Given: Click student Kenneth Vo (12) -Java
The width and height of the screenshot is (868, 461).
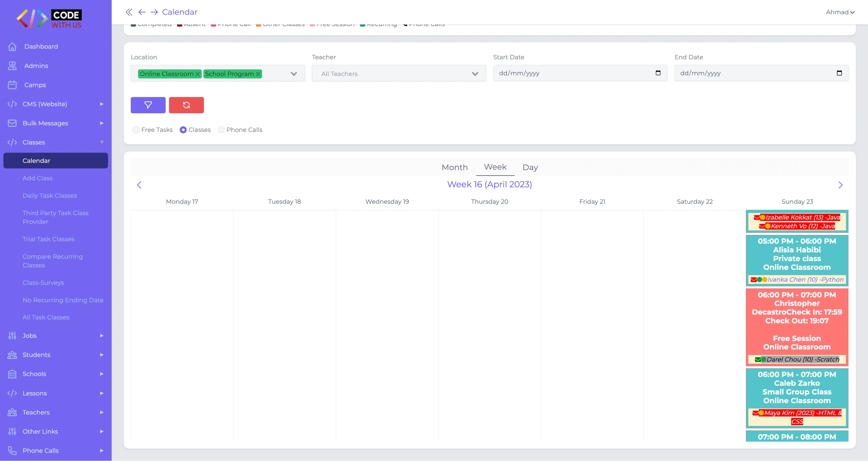Looking at the screenshot, I should [803, 226].
